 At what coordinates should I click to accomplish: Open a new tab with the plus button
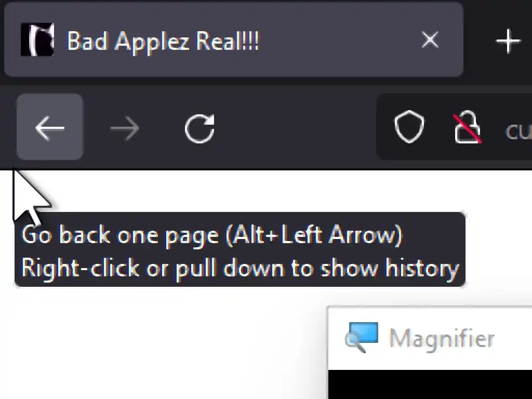click(x=508, y=41)
